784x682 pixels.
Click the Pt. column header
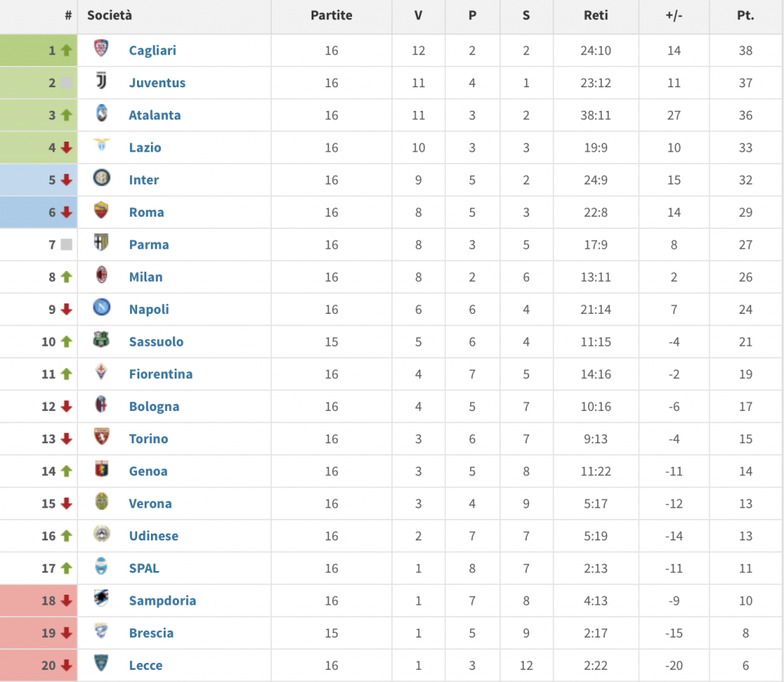(745, 15)
